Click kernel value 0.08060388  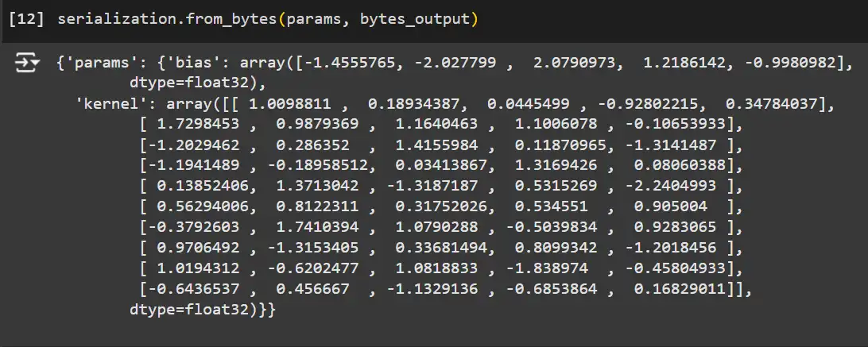coord(680,165)
